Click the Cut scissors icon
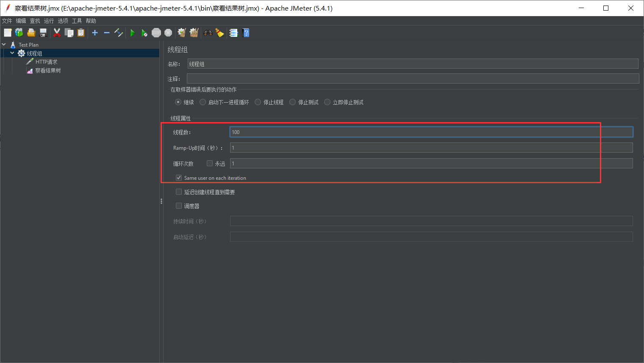 pyautogui.click(x=57, y=33)
